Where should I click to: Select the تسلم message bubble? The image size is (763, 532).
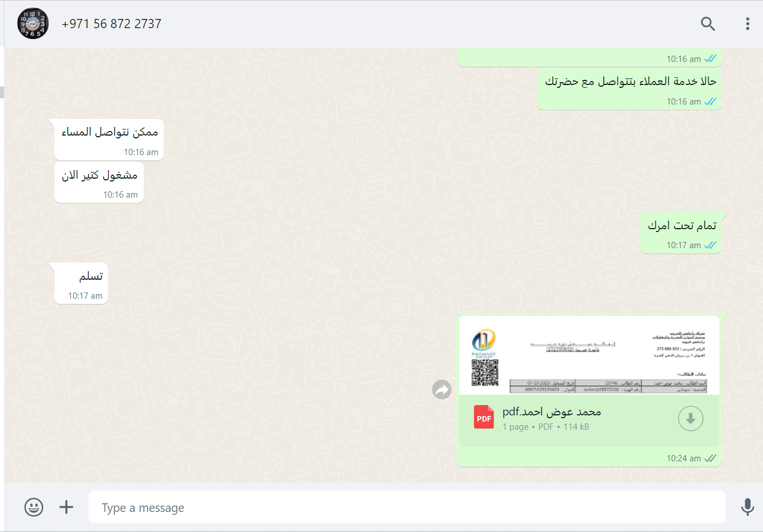coord(81,283)
